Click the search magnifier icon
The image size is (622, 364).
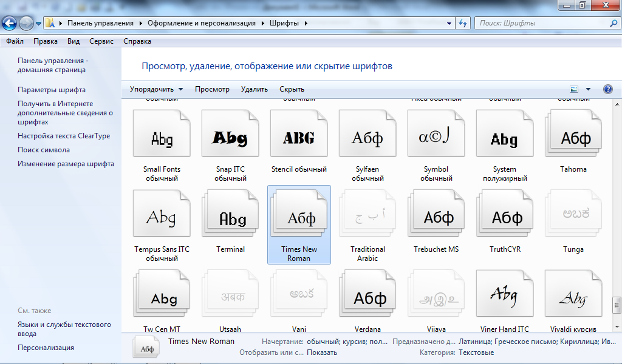tap(613, 24)
